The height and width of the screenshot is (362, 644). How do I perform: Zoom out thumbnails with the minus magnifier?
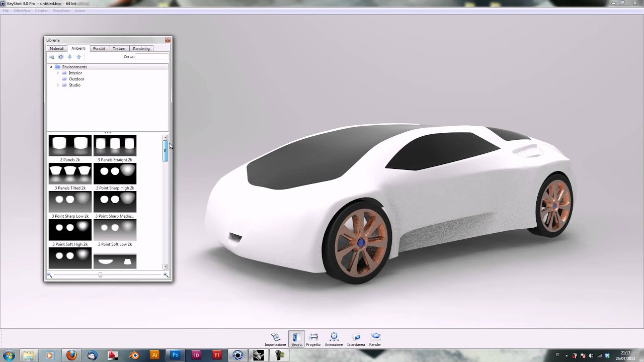click(x=50, y=275)
